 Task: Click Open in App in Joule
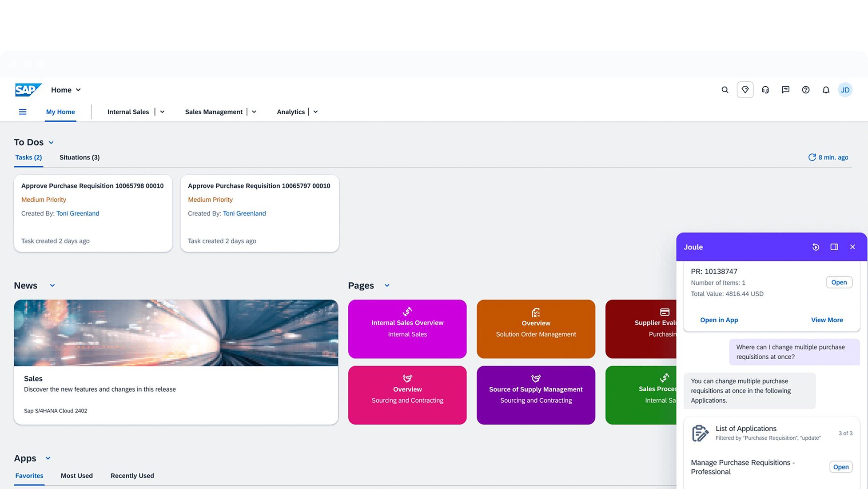point(719,320)
